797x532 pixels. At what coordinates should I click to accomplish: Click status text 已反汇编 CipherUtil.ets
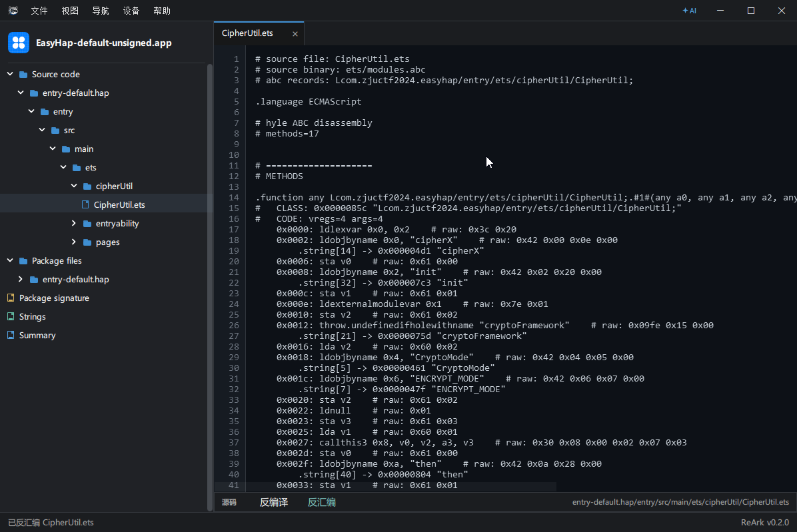[51, 523]
